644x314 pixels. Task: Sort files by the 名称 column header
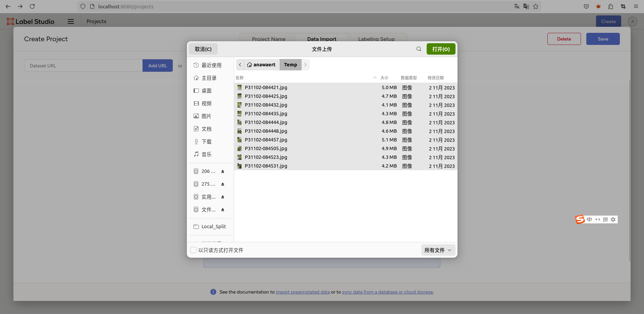tap(239, 78)
